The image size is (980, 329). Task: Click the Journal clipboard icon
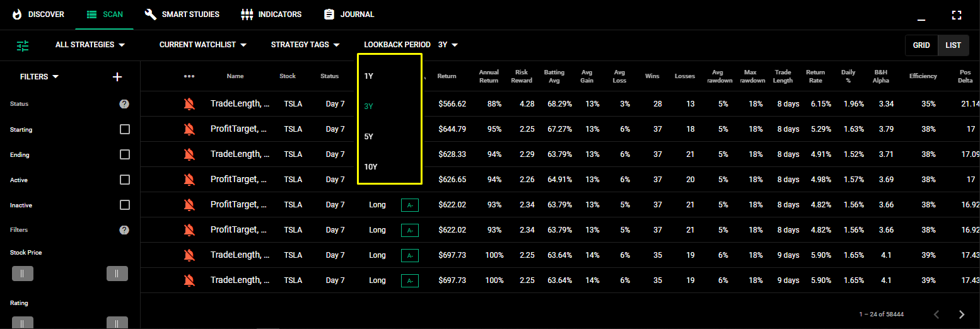tap(329, 14)
